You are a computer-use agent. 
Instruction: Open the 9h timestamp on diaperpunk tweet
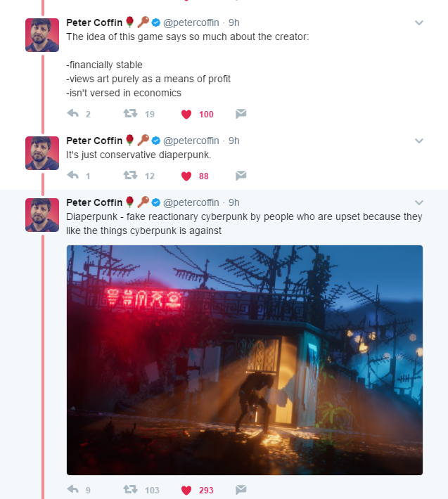tap(234, 141)
